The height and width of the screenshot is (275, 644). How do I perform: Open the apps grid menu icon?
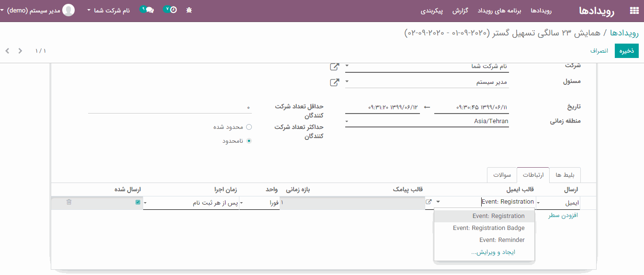click(x=634, y=11)
